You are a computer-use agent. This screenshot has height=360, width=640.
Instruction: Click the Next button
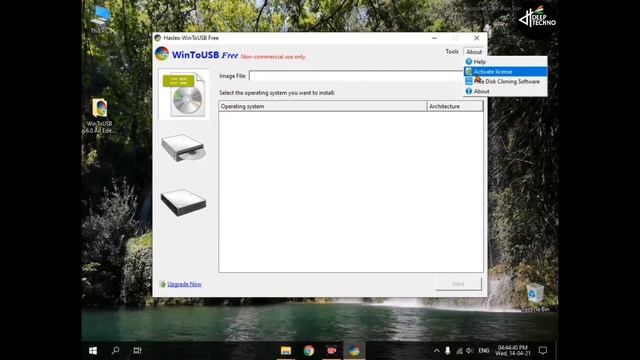(x=458, y=284)
